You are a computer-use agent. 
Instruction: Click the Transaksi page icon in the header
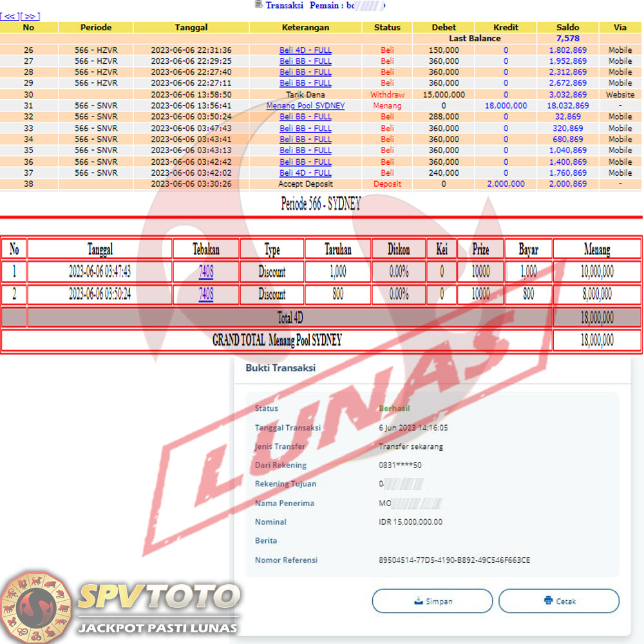259,5
